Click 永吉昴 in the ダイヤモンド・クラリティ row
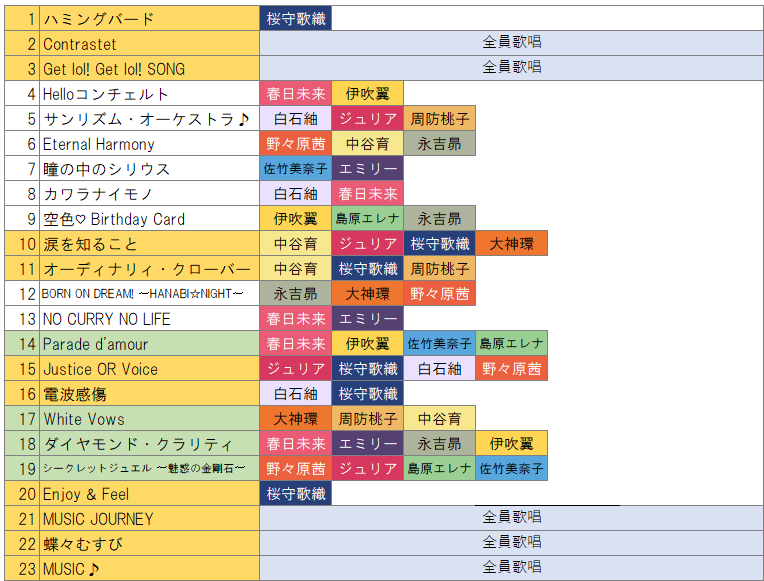Screen dimensions: 764x581 coord(439,444)
